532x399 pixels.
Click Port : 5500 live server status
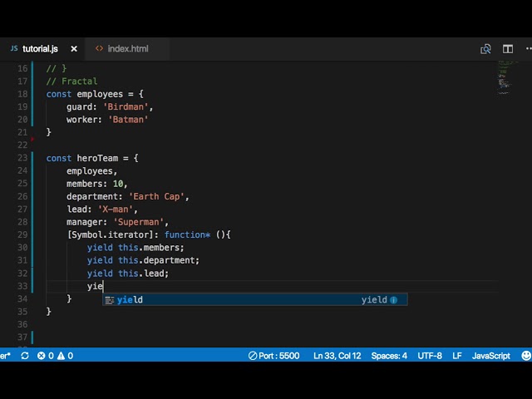[273, 356]
